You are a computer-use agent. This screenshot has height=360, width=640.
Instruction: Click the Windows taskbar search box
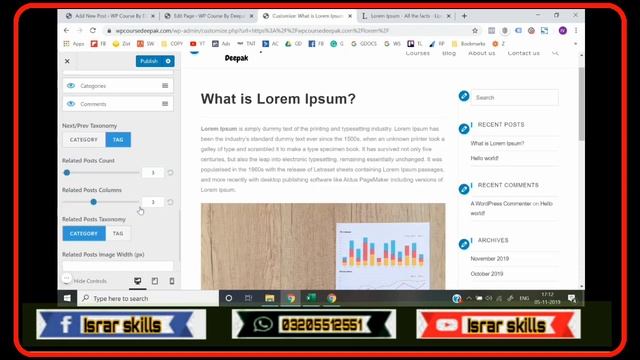148,298
